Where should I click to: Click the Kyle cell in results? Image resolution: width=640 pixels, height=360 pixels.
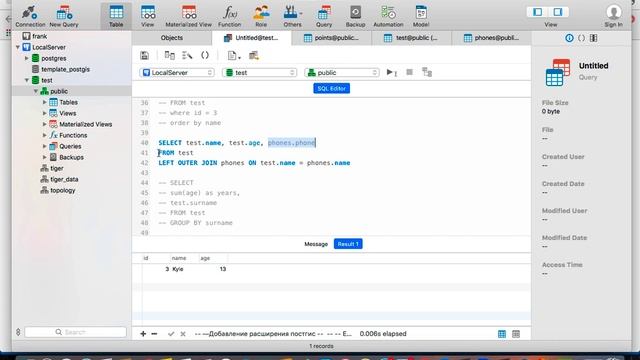pos(178,269)
